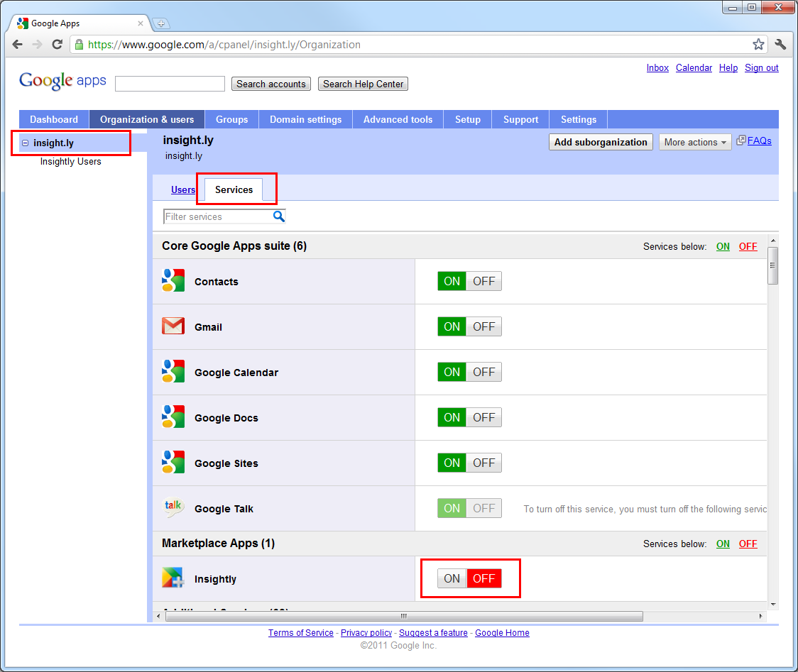Click the services list horizontal scrollbar
The width and height of the screenshot is (798, 672).
(404, 616)
